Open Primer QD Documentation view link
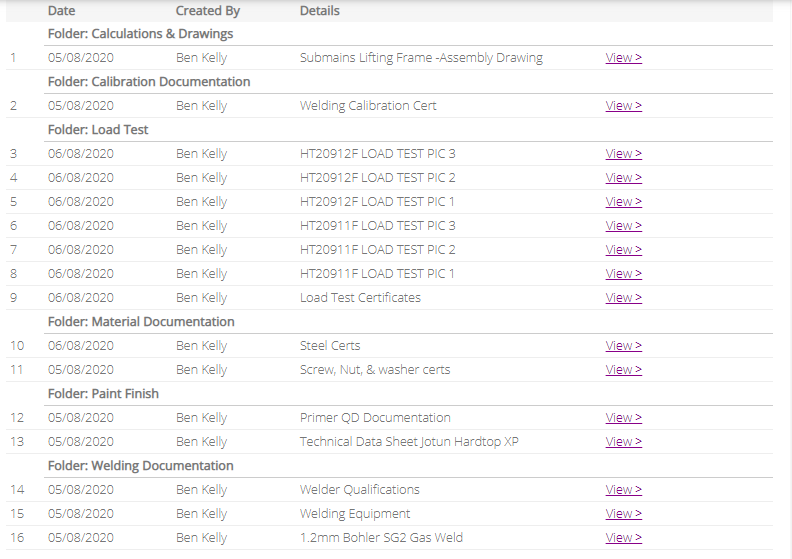The width and height of the screenshot is (792, 559). click(623, 418)
